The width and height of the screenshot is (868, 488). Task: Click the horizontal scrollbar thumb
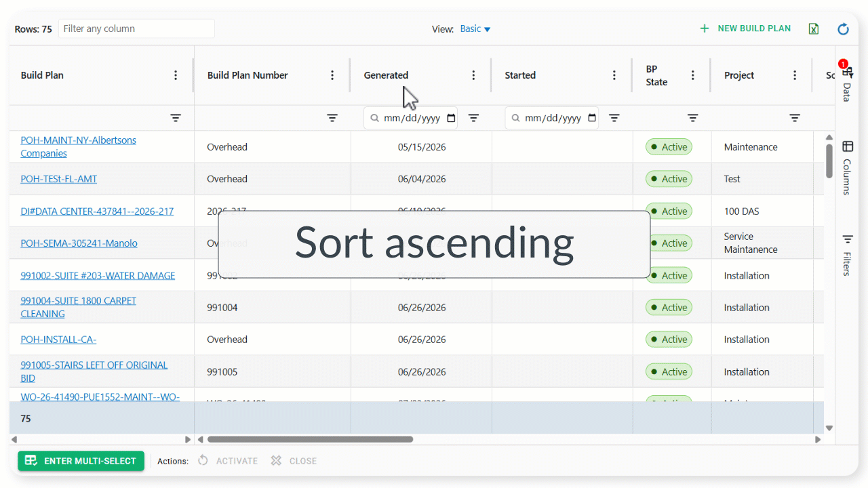coord(310,439)
